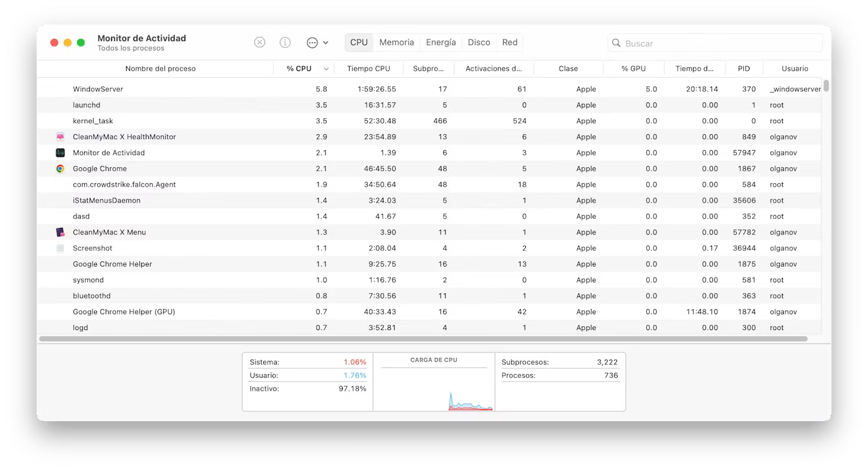868x470 pixels.
Task: Select the sysmond process row
Action: 430,280
